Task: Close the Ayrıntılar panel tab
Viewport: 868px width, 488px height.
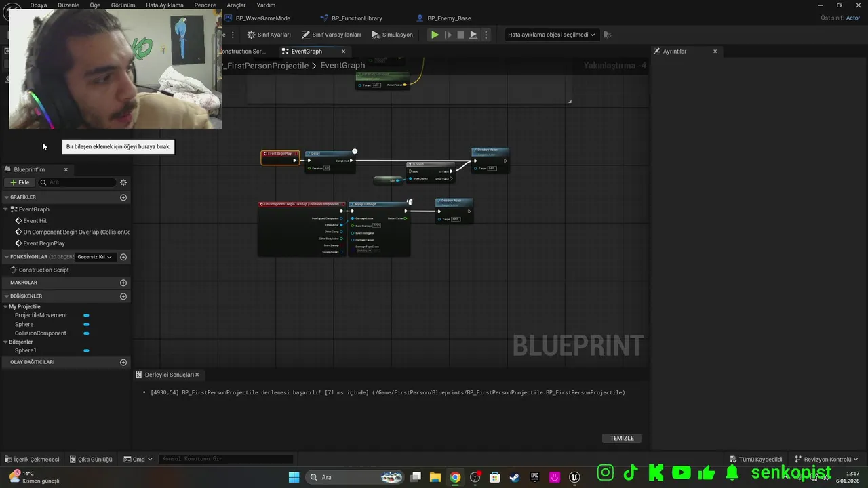Action: point(715,52)
